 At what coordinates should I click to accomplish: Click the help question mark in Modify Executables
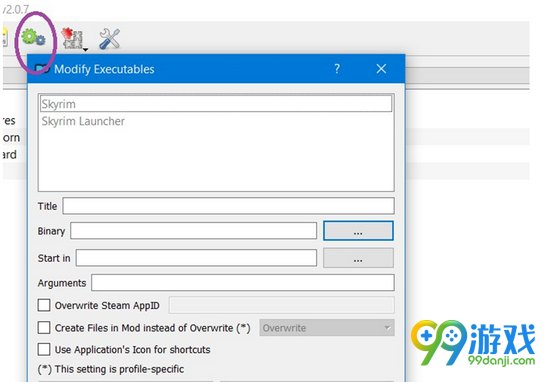[x=337, y=68]
